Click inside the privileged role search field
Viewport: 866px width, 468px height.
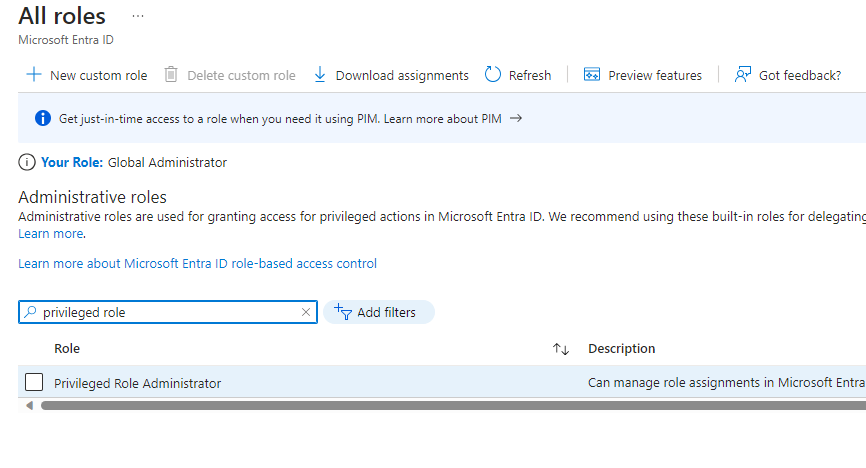pos(168,312)
